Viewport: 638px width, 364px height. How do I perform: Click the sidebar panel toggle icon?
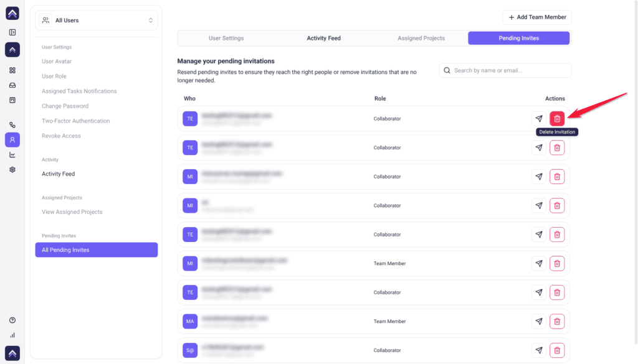click(x=12, y=32)
